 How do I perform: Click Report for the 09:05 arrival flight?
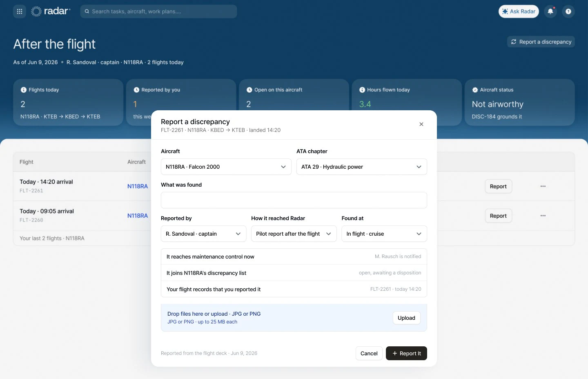pyautogui.click(x=498, y=216)
